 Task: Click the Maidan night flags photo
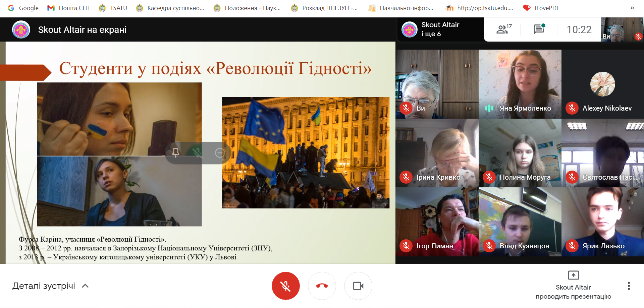pos(306,152)
